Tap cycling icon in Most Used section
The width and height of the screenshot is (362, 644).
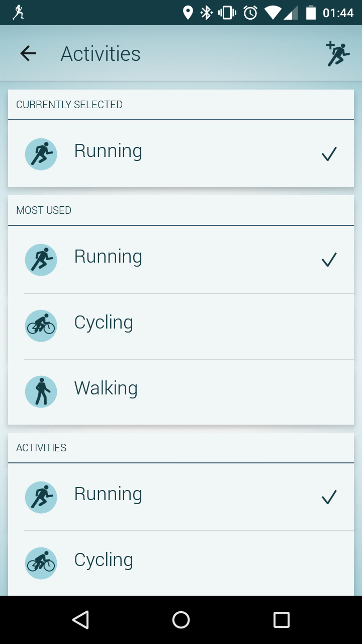click(41, 326)
